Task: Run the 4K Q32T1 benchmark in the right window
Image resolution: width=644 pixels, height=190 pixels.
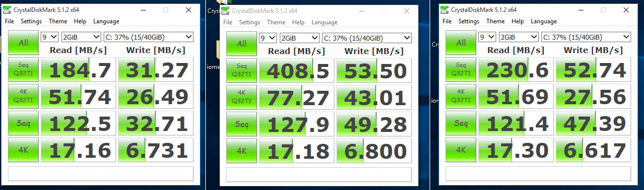Action: point(461,96)
